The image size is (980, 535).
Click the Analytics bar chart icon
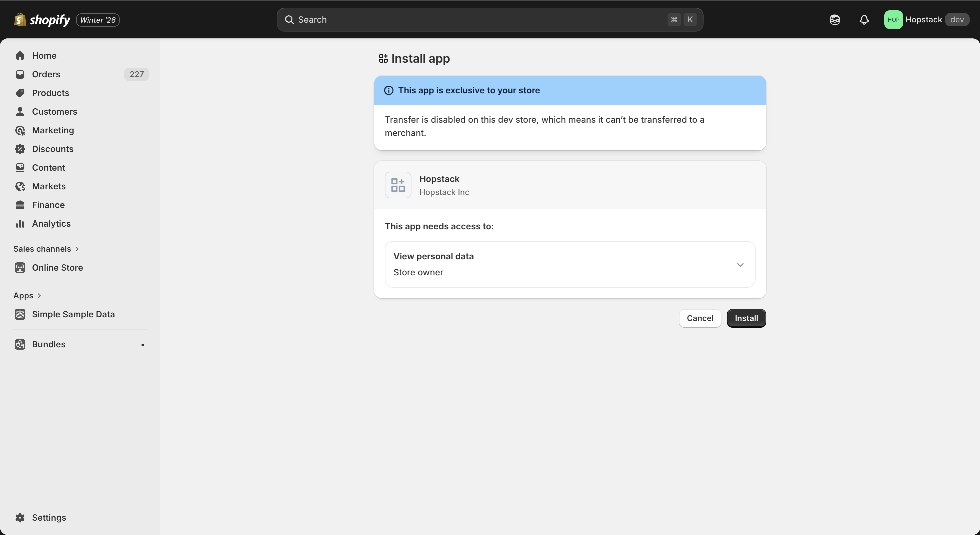pyautogui.click(x=20, y=224)
